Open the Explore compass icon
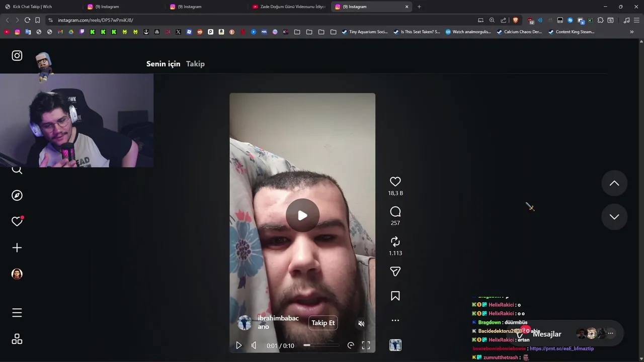Image resolution: width=644 pixels, height=362 pixels. [17, 195]
